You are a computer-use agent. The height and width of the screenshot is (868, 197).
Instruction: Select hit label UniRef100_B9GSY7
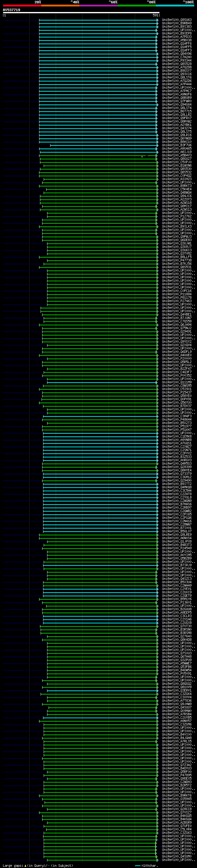pyautogui.click(x=177, y=71)
